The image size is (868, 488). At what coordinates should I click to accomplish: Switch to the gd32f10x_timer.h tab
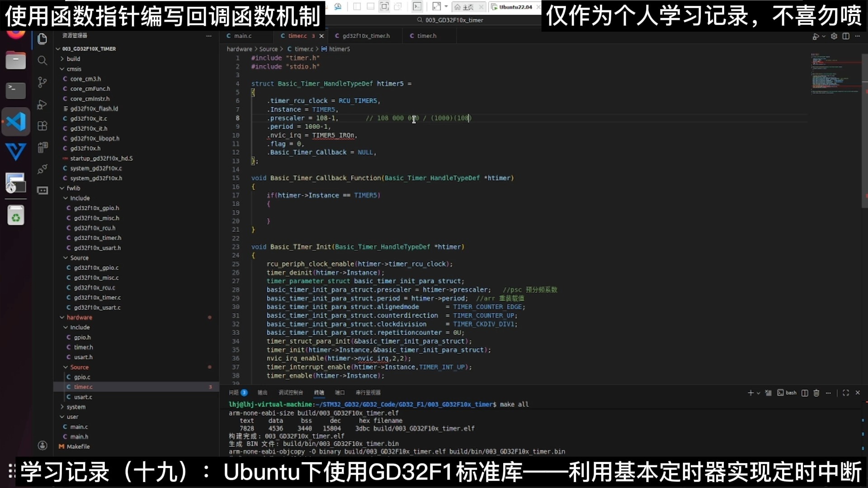point(366,36)
